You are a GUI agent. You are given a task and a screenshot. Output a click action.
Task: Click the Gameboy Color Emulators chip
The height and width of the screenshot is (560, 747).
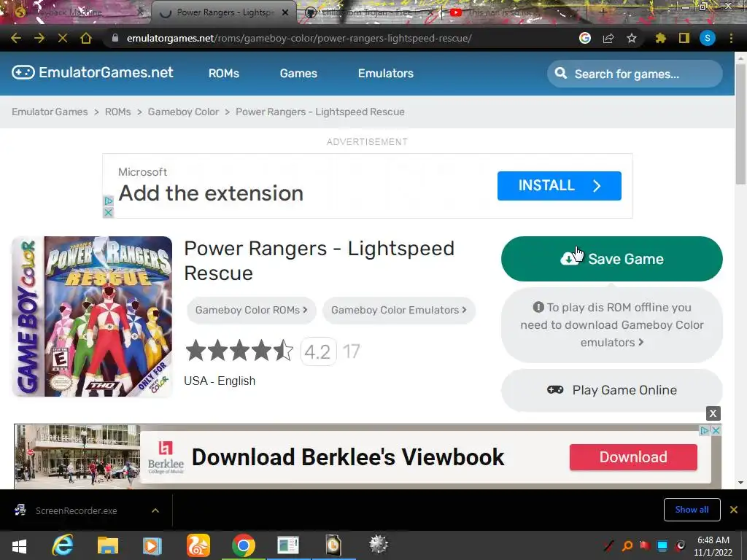[399, 310]
